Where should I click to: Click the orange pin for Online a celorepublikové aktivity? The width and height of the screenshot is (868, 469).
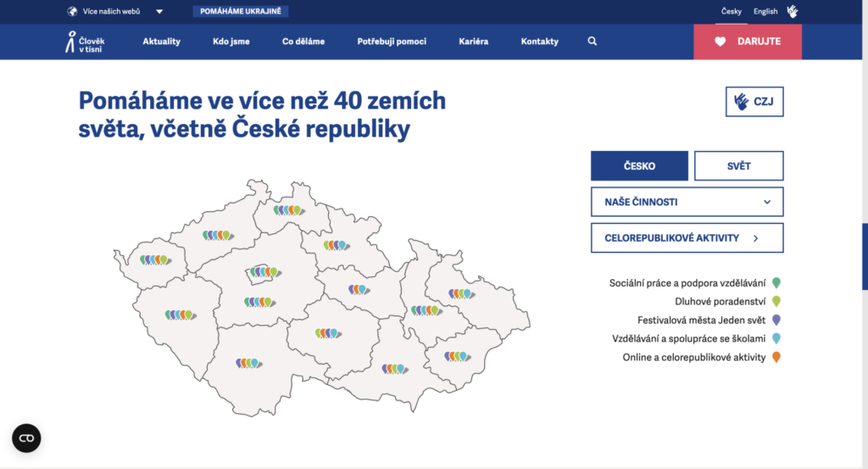click(775, 358)
